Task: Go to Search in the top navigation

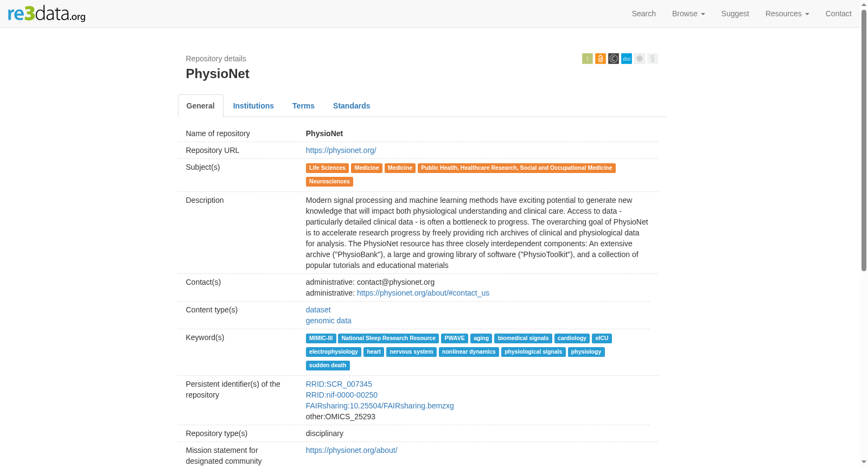Action: pos(644,14)
